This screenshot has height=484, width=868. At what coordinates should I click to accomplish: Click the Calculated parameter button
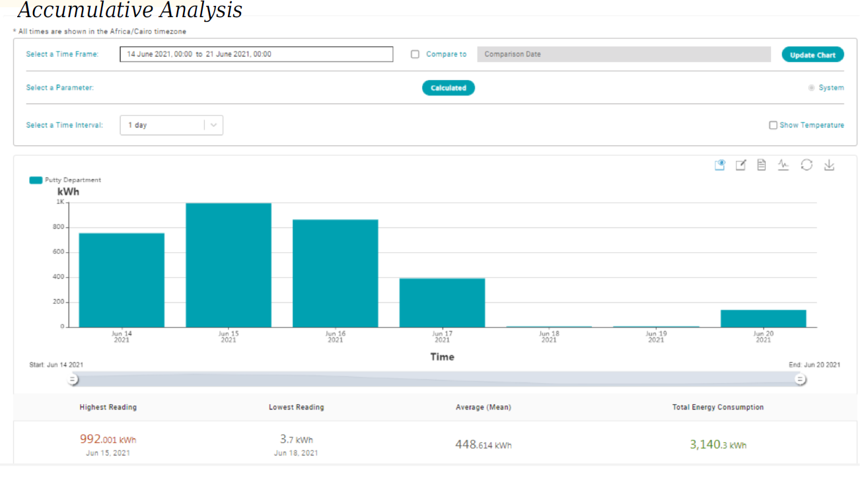448,88
